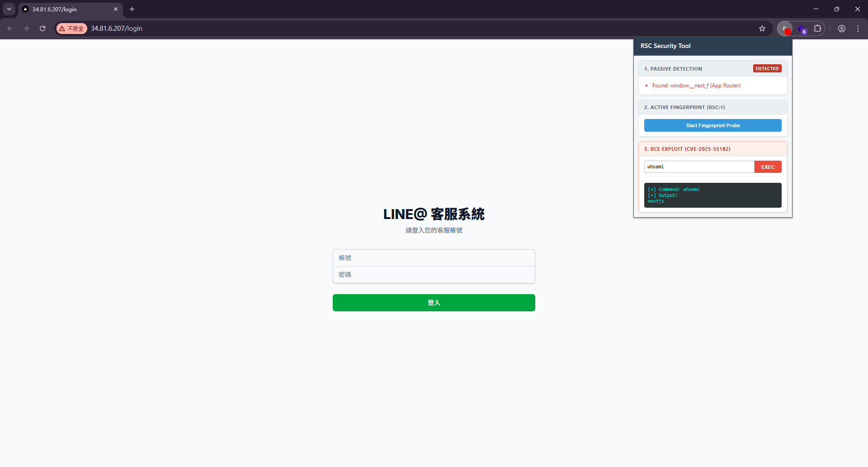The height and width of the screenshot is (467, 868).
Task: Click the '[+] Command: whoami' output line
Action: 674,189
